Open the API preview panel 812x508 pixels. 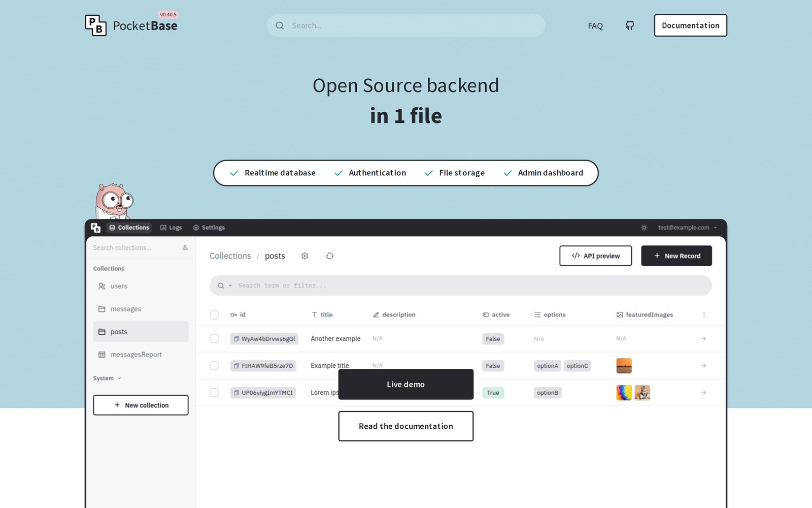(596, 256)
